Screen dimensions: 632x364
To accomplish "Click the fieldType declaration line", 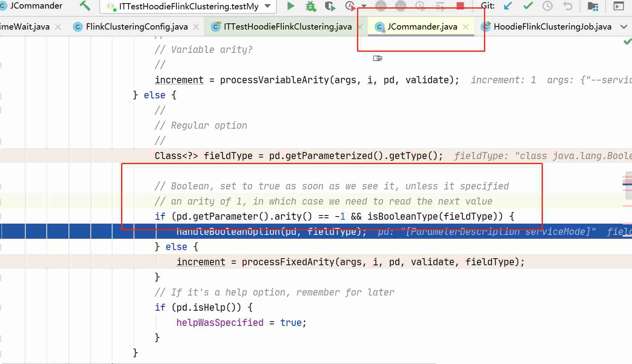I will pos(299,156).
